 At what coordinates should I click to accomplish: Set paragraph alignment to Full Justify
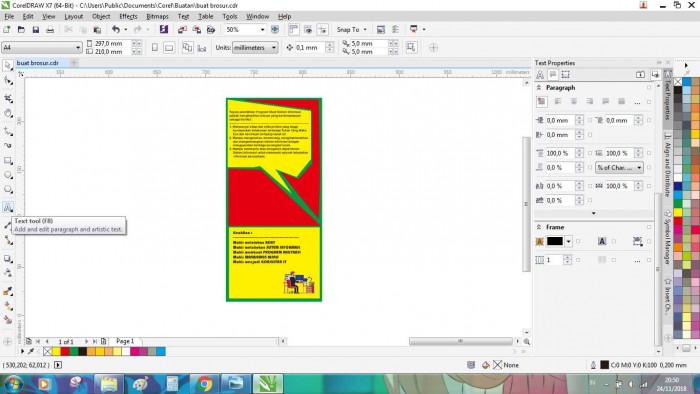(605, 102)
